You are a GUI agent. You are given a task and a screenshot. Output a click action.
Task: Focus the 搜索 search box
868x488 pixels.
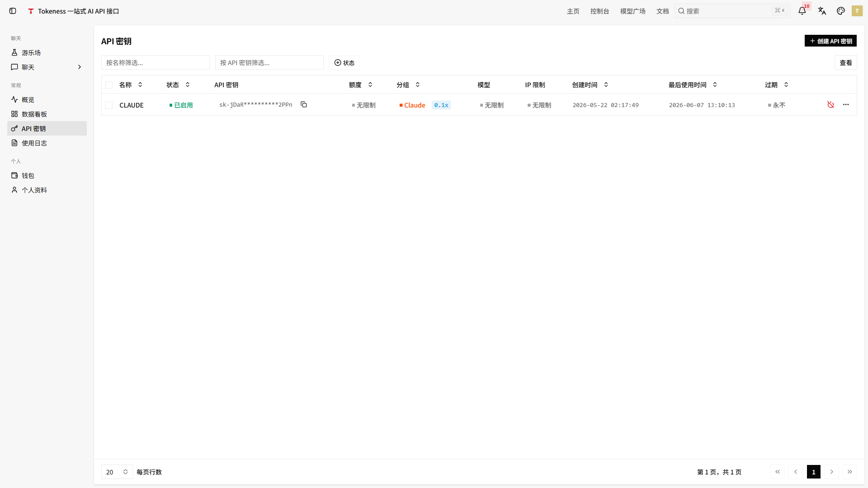(x=732, y=11)
